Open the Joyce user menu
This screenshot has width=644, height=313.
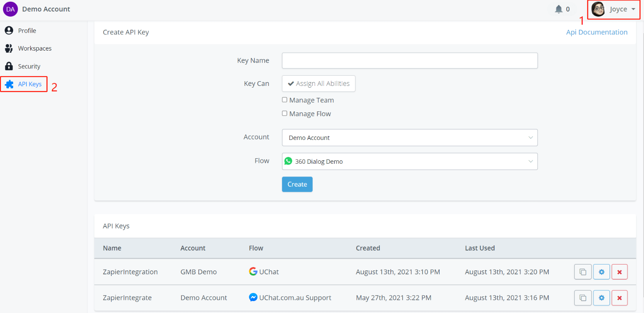(614, 9)
